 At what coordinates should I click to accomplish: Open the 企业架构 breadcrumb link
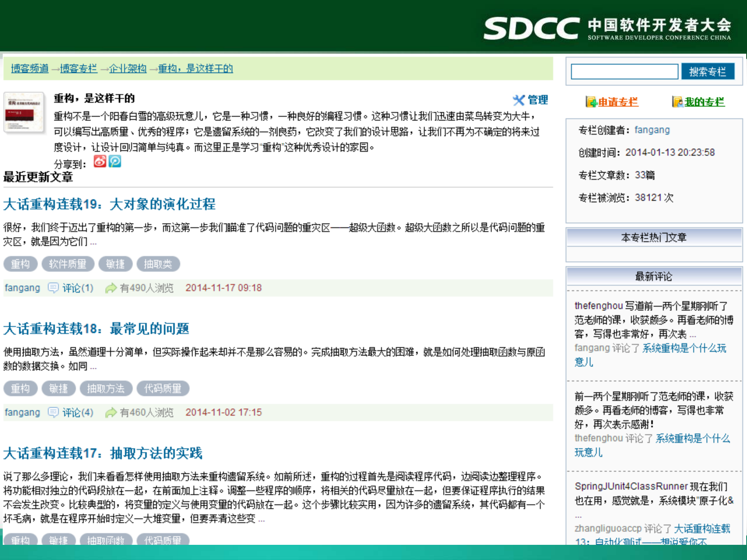click(x=128, y=68)
